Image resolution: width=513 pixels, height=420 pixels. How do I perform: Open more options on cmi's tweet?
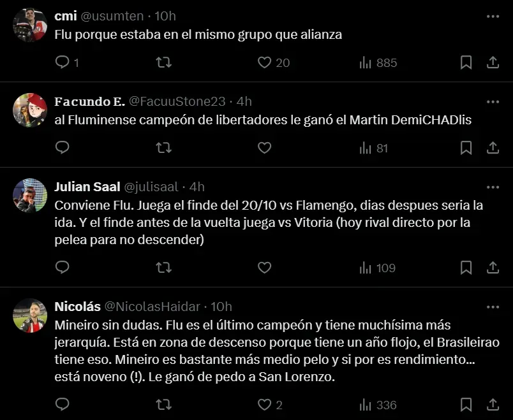click(x=493, y=16)
